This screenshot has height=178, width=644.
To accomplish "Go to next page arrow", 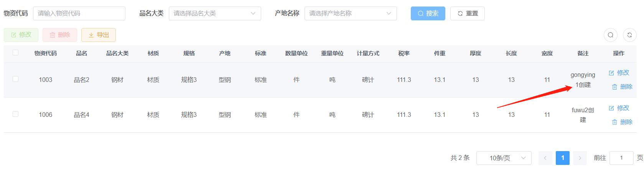I will [580, 158].
